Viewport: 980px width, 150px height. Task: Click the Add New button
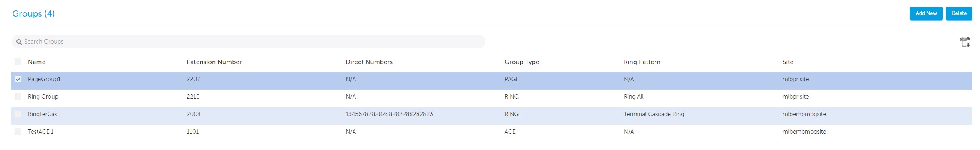point(926,13)
